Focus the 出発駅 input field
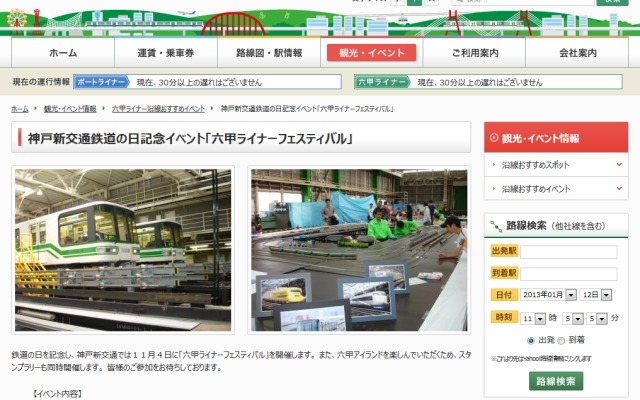The height and width of the screenshot is (400, 640). (568, 252)
